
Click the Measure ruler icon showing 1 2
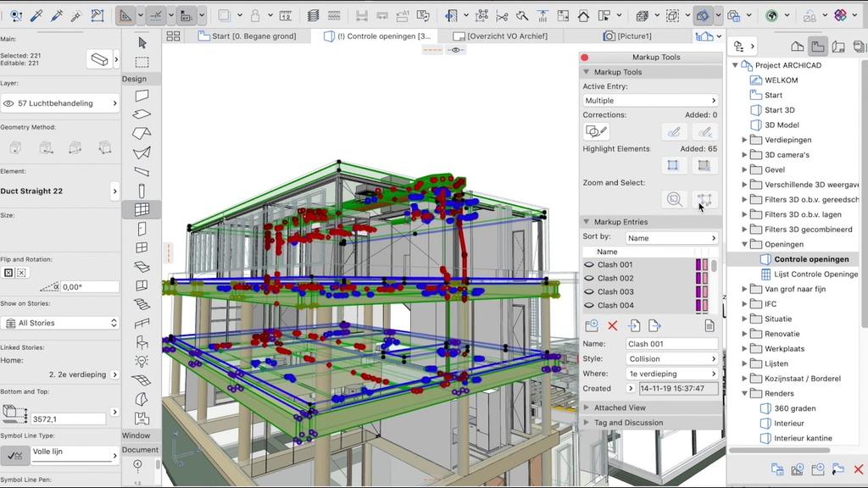(286, 15)
